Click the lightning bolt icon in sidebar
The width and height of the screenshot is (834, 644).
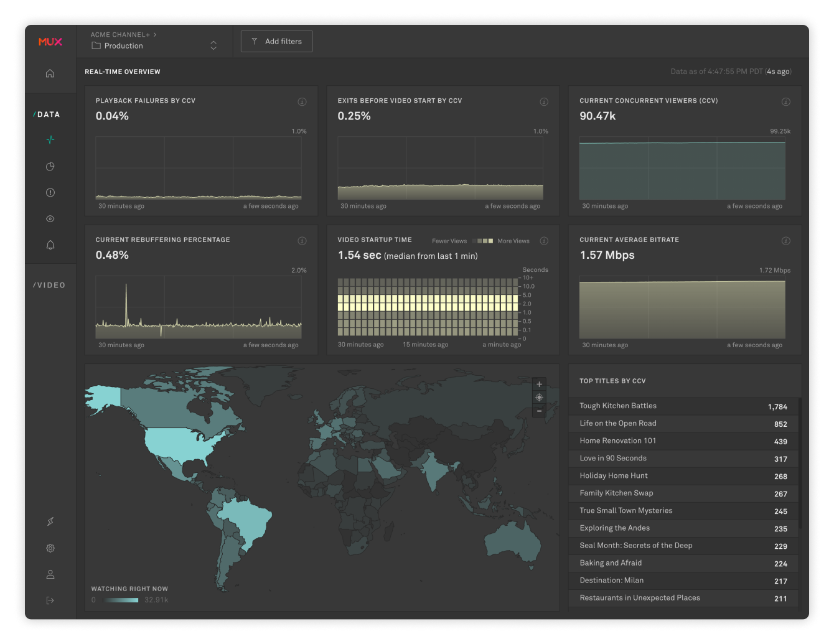coord(50,521)
